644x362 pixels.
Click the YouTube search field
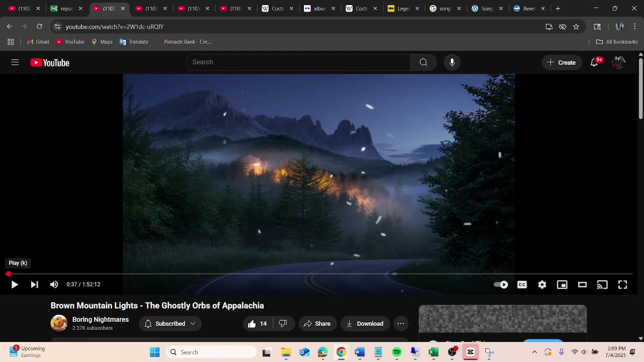coord(298,62)
